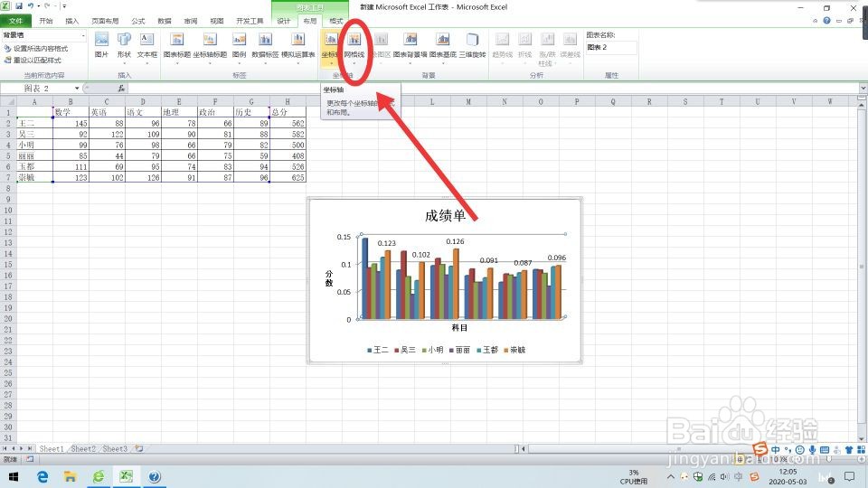Viewport: 868px width, 488px height.
Task: Select the Sheet3 worksheet tab
Action: [115, 449]
